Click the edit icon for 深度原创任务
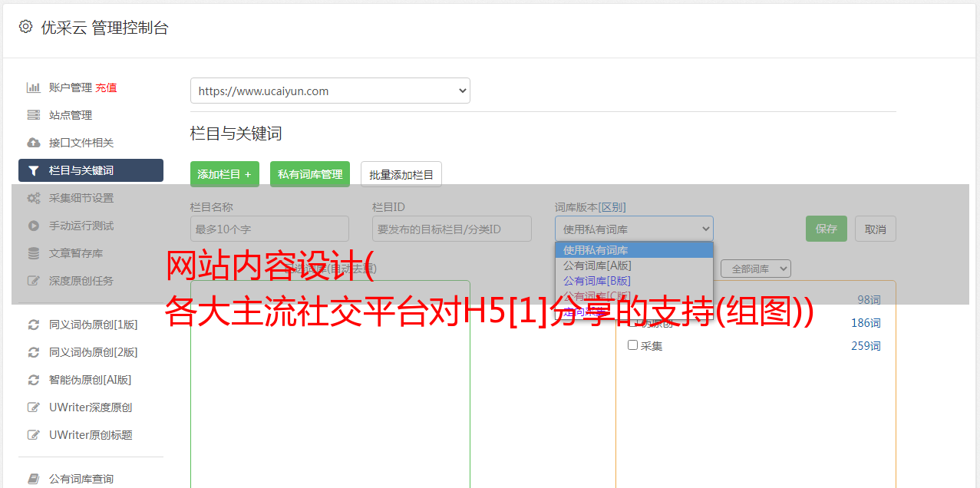980x488 pixels. [34, 281]
